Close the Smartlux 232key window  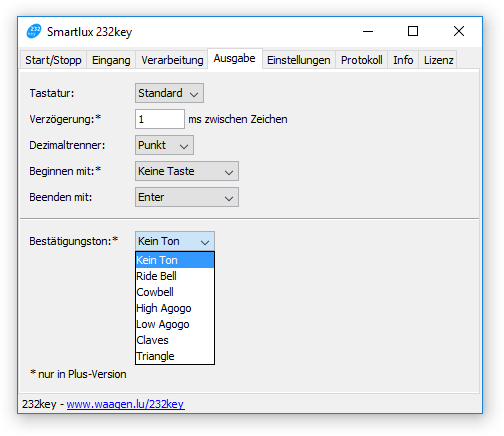(459, 31)
